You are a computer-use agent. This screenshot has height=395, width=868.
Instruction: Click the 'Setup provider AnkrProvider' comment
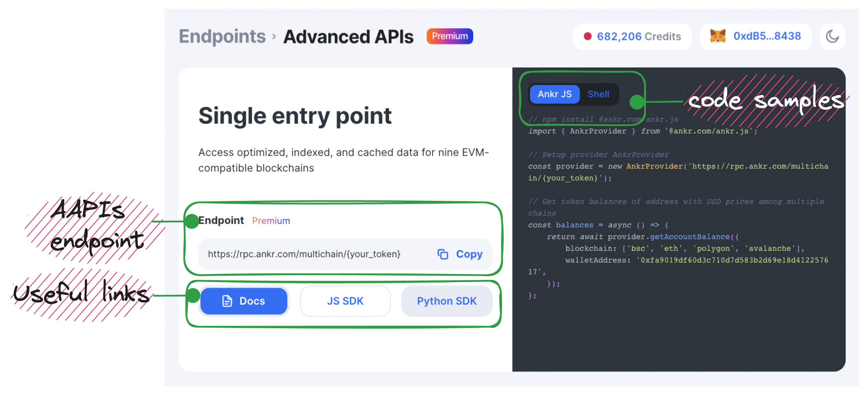pyautogui.click(x=598, y=155)
